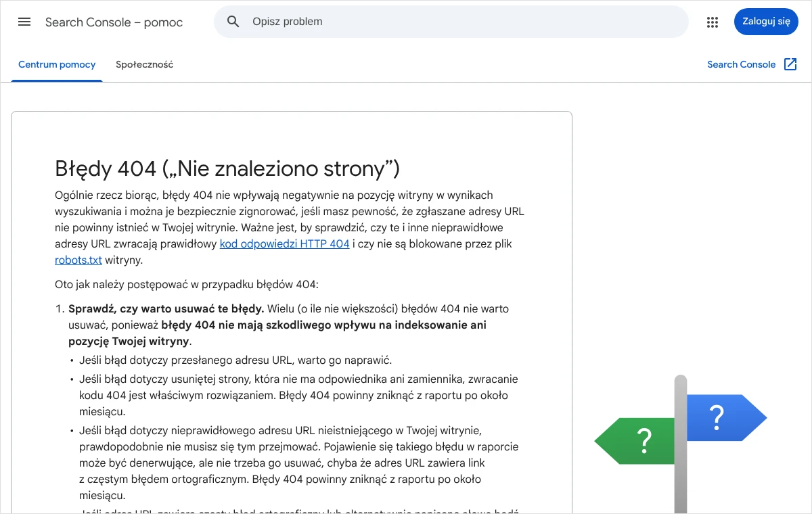Screen dimensions: 812x514
Task: Click the 'Zaloguj się' button
Action: point(766,21)
